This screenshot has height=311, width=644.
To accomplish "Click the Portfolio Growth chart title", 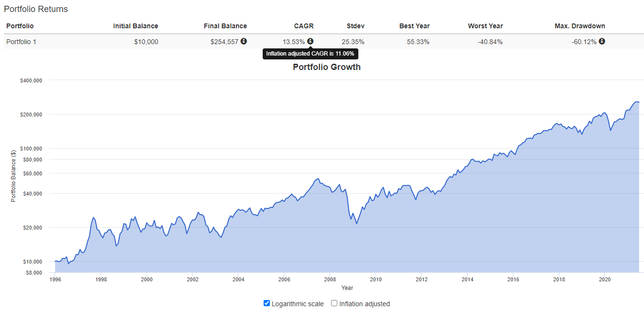I will point(326,67).
